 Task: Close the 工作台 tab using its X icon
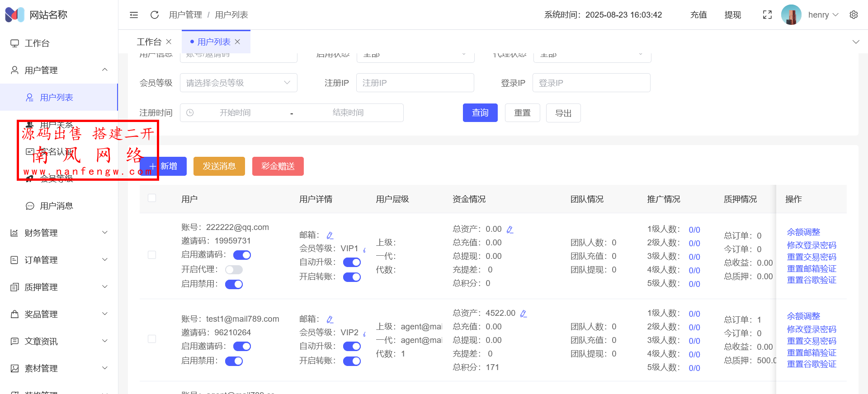[169, 42]
